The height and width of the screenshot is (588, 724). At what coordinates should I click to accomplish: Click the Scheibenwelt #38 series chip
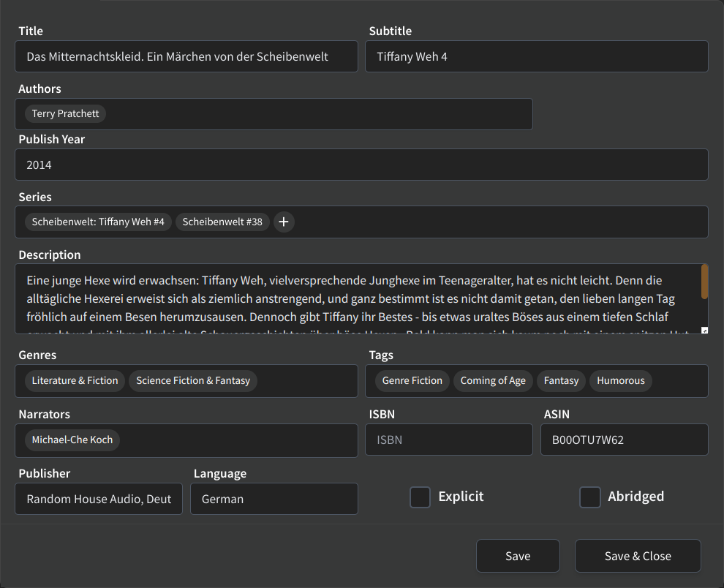[x=222, y=222]
